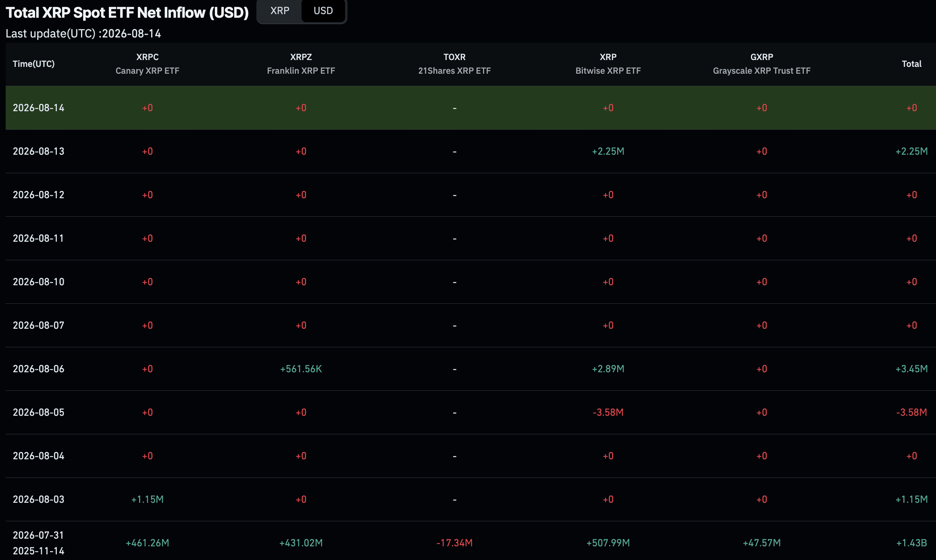Click the +431.02M Franklin cumulative value

click(x=301, y=543)
